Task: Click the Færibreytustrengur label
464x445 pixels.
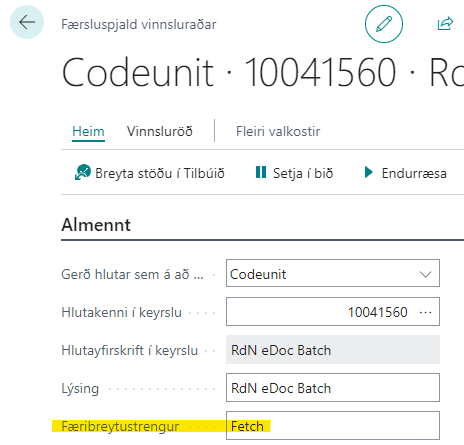Action: point(120,426)
